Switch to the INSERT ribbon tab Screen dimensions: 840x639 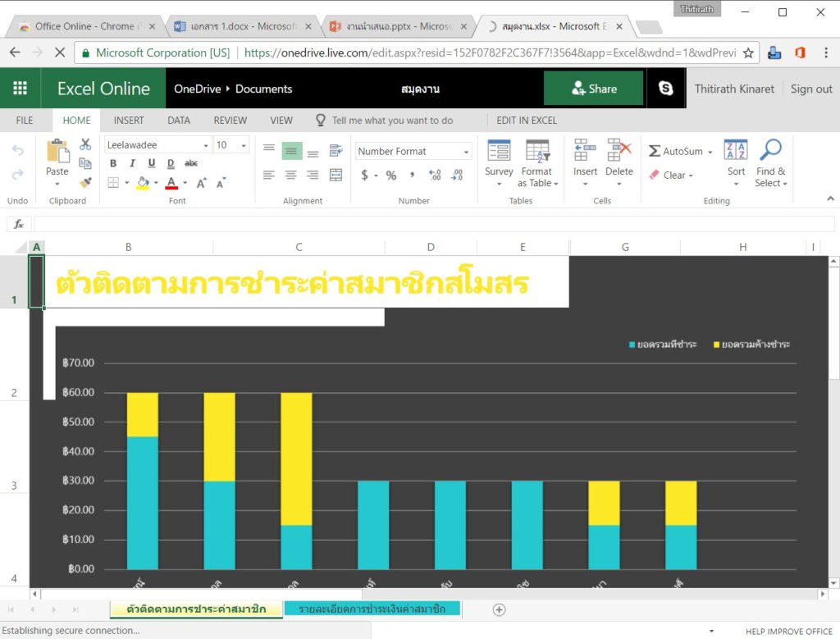[129, 120]
